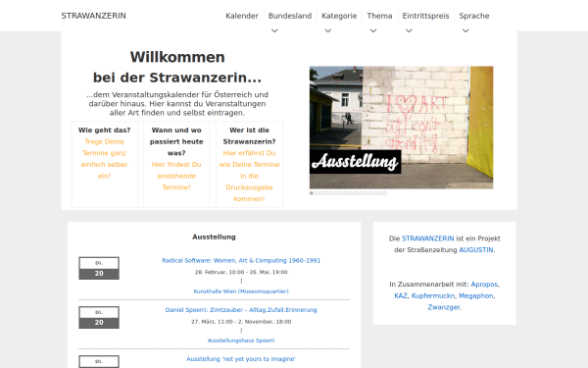Image resolution: width=588 pixels, height=368 pixels.
Task: Follow 'Trage Deine Termine ganz einfach selber ein!' link
Action: (x=104, y=159)
